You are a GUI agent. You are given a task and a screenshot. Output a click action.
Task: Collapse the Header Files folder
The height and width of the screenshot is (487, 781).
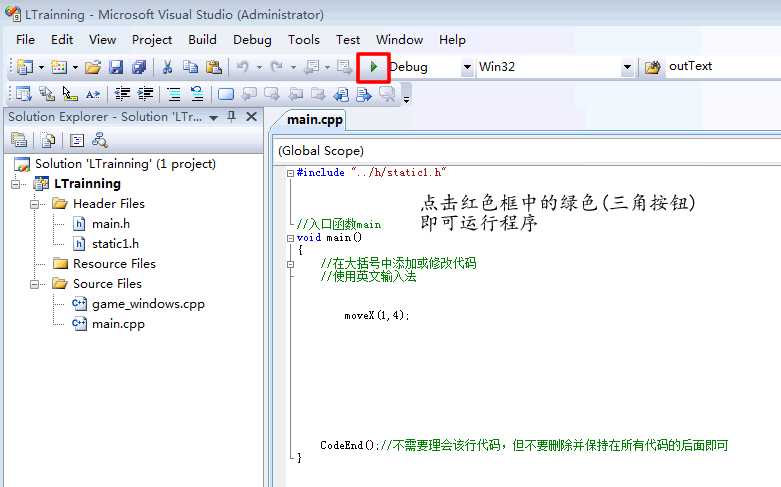(35, 204)
